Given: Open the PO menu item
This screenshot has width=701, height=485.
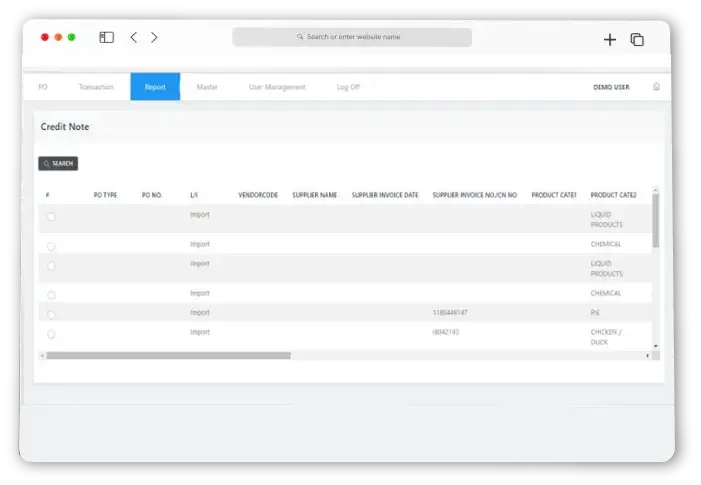Looking at the screenshot, I should (x=43, y=87).
